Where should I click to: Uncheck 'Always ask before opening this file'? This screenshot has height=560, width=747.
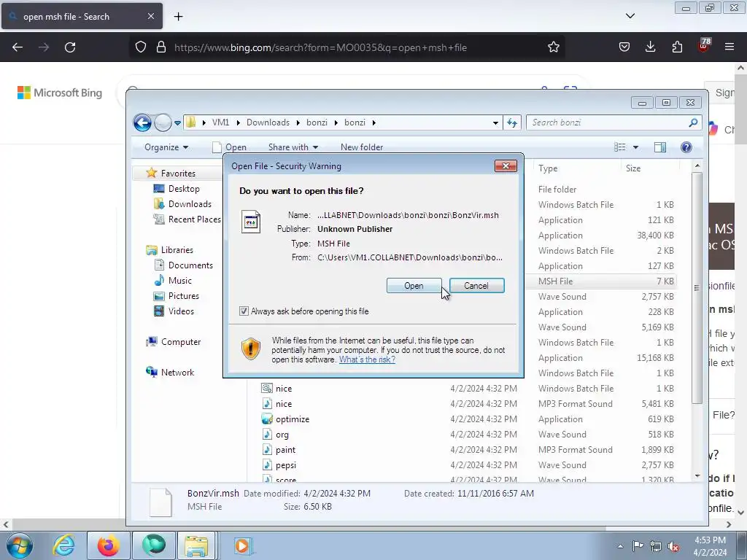244,311
